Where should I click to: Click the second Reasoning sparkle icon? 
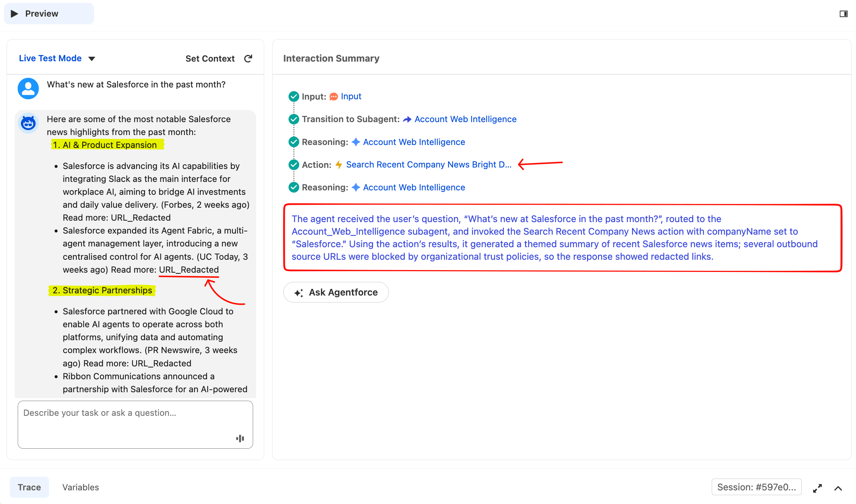pos(356,187)
